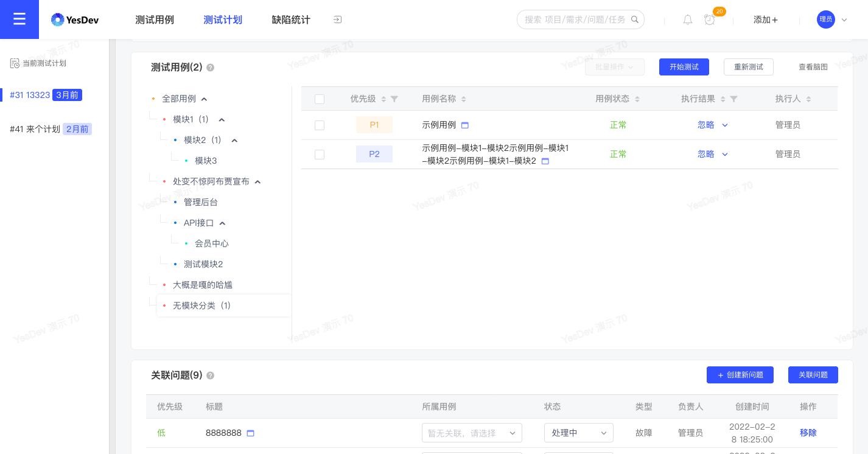The height and width of the screenshot is (454, 868).
Task: Open the notifications bell icon
Action: tap(688, 19)
